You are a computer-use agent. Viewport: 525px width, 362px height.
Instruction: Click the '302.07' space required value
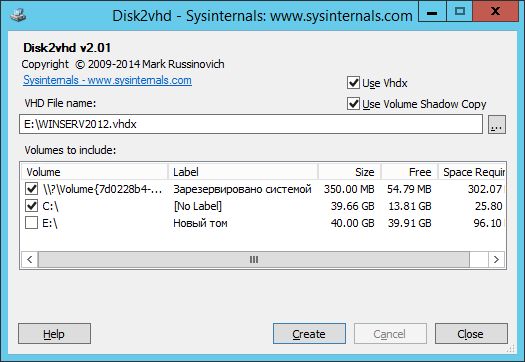tap(485, 189)
